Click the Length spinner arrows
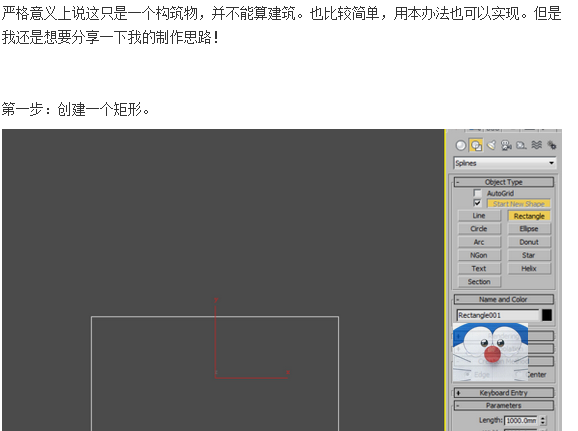The image size is (578, 431). coord(543,420)
